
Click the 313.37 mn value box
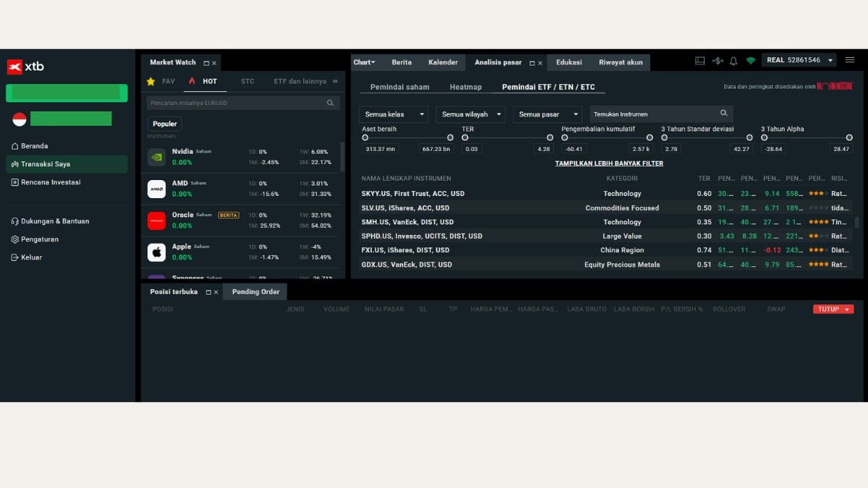tap(380, 149)
